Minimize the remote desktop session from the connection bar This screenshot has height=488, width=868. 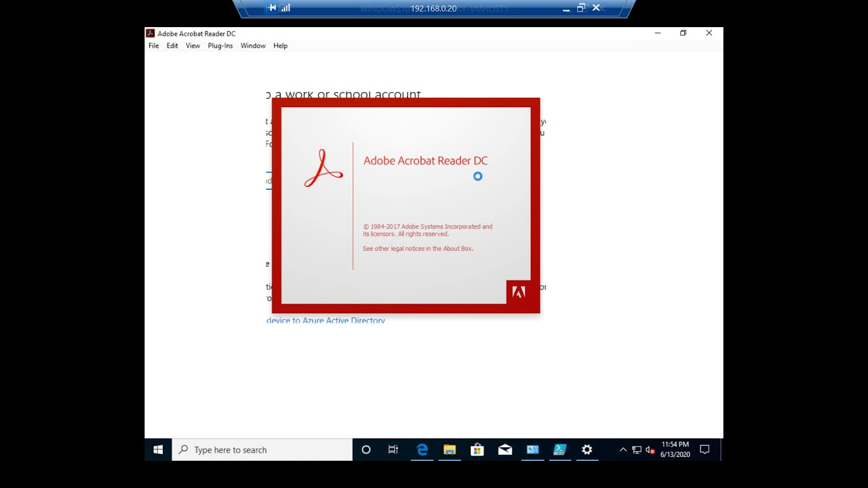566,8
